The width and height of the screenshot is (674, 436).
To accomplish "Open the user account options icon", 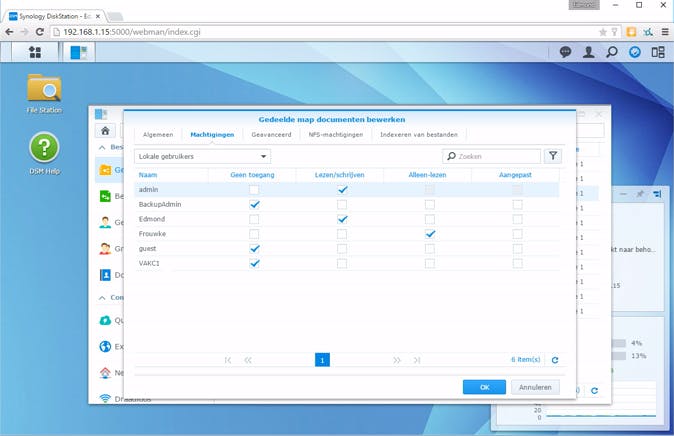I will point(588,52).
